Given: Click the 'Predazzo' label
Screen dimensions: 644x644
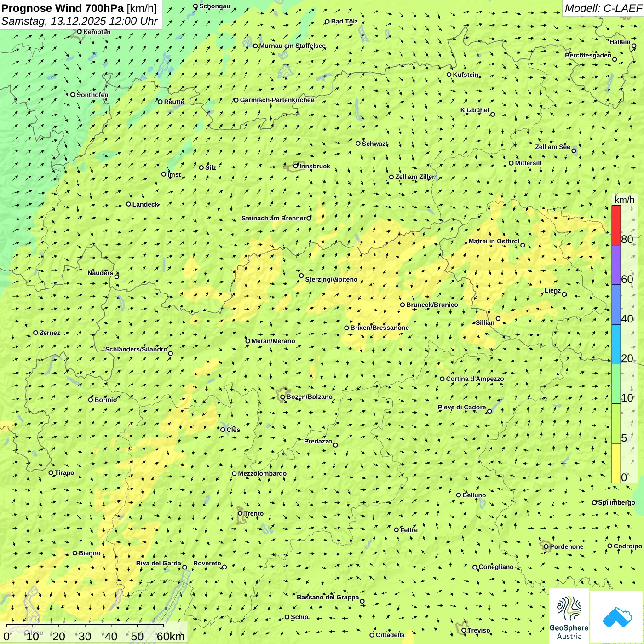Looking at the screenshot, I should (318, 441).
